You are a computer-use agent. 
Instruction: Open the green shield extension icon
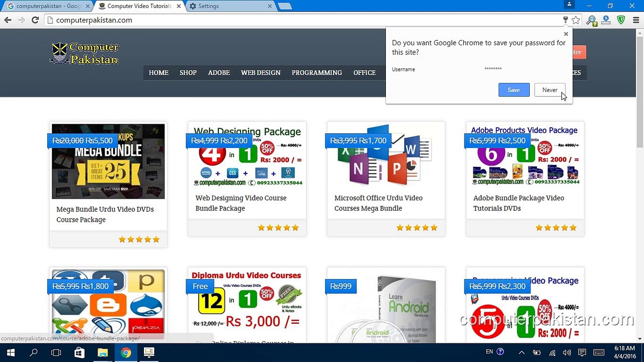[x=621, y=20]
